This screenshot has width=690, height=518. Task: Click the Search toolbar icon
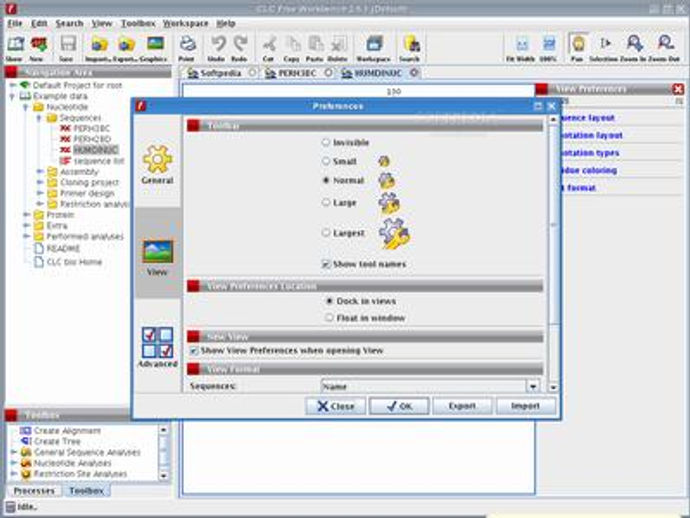(410, 48)
